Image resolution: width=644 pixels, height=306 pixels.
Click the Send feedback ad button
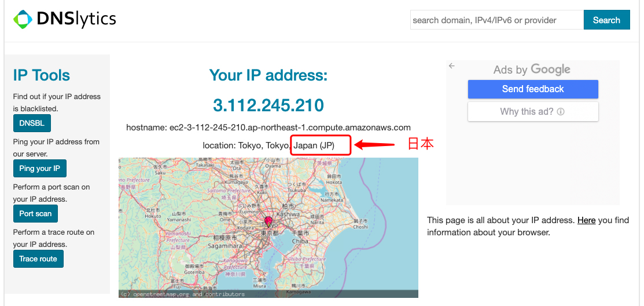pyautogui.click(x=533, y=89)
